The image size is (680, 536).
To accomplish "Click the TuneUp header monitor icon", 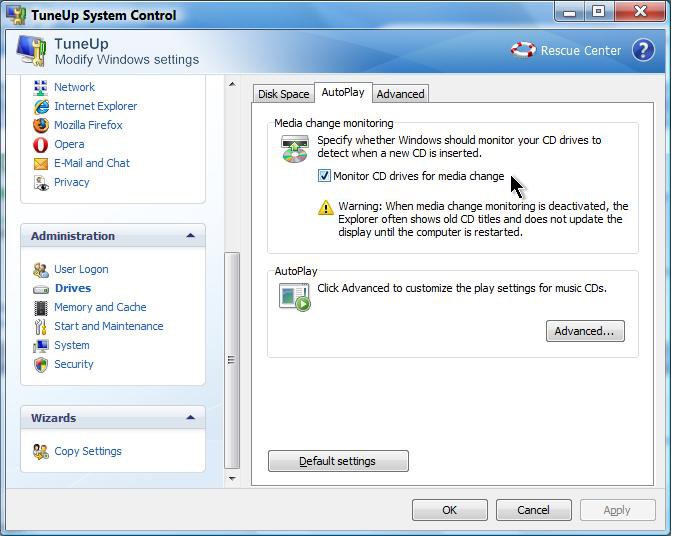I will coord(31,50).
